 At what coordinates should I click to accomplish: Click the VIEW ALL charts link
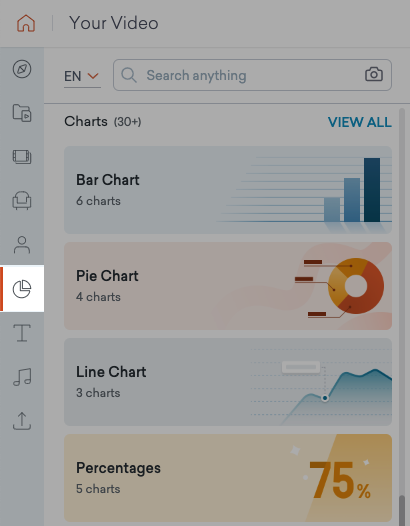(359, 122)
